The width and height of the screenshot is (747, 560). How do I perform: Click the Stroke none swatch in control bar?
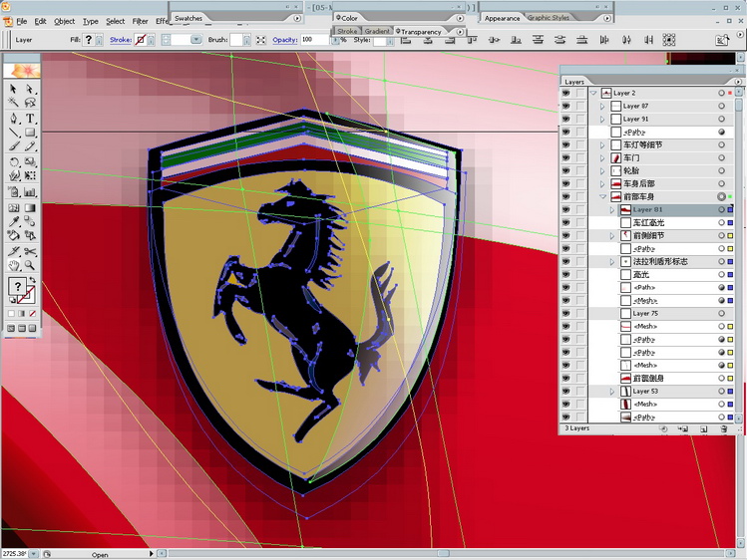point(140,40)
